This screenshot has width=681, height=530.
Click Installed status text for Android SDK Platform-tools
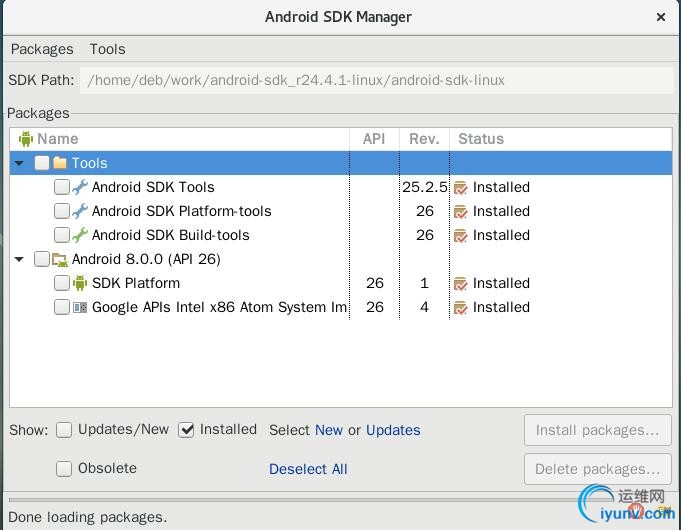501,211
